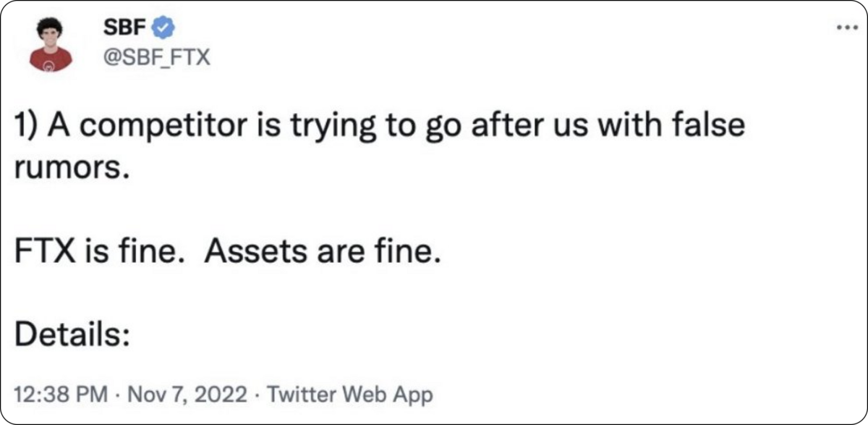
Task: Click the blue verified checkmark badge
Action: [x=166, y=29]
